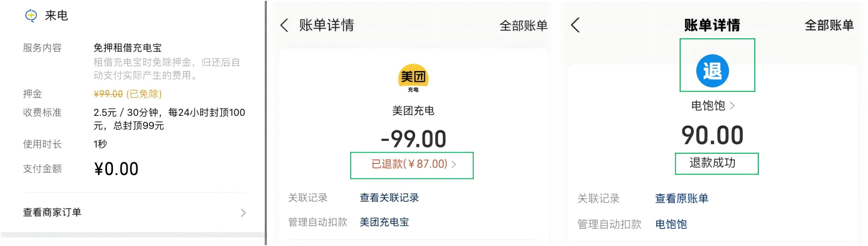868x246 pixels.
Task: Tap the 美团充电 merchant logo
Action: click(x=413, y=78)
